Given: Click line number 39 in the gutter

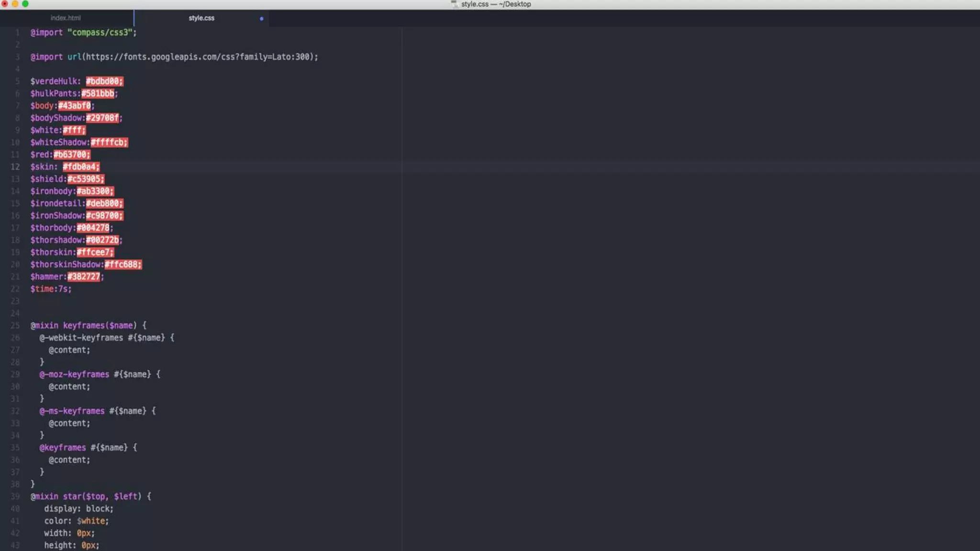Looking at the screenshot, I should (15, 496).
